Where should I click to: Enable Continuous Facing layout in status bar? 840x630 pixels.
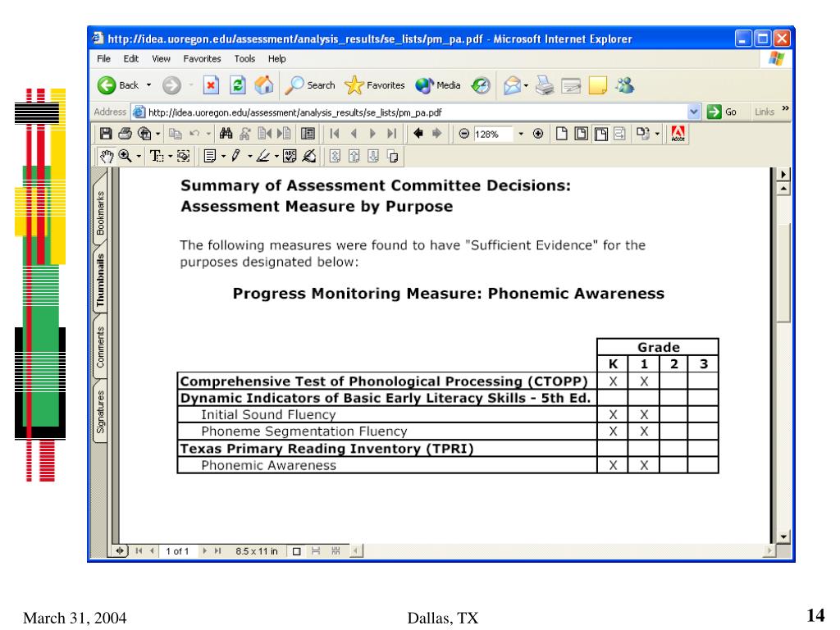pos(336,550)
